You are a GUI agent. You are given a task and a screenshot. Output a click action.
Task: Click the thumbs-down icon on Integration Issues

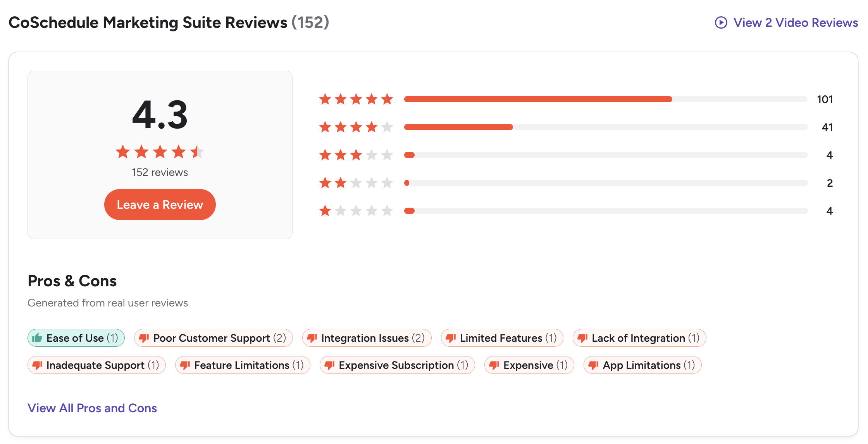[312, 338]
